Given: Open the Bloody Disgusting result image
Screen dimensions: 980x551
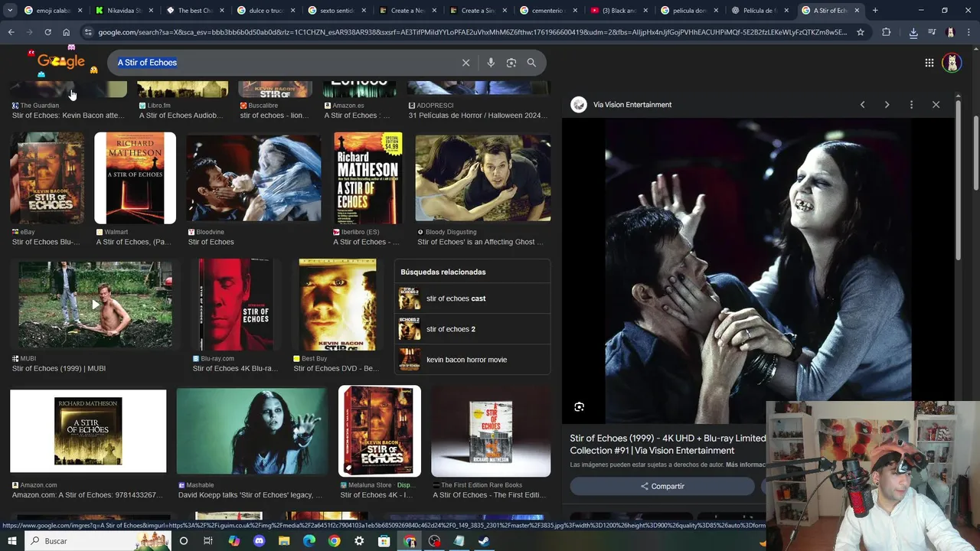Looking at the screenshot, I should 483,178.
